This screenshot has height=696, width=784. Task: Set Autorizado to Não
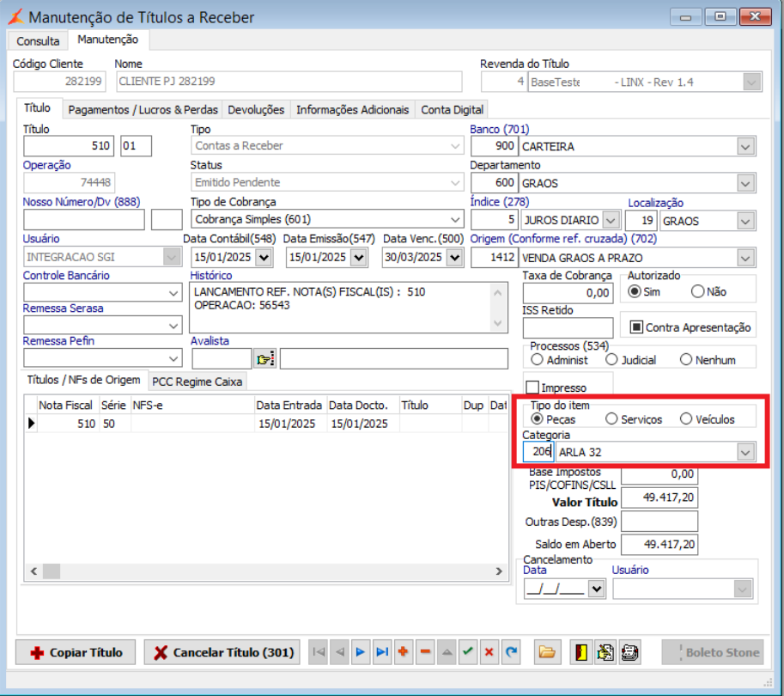pos(697,291)
